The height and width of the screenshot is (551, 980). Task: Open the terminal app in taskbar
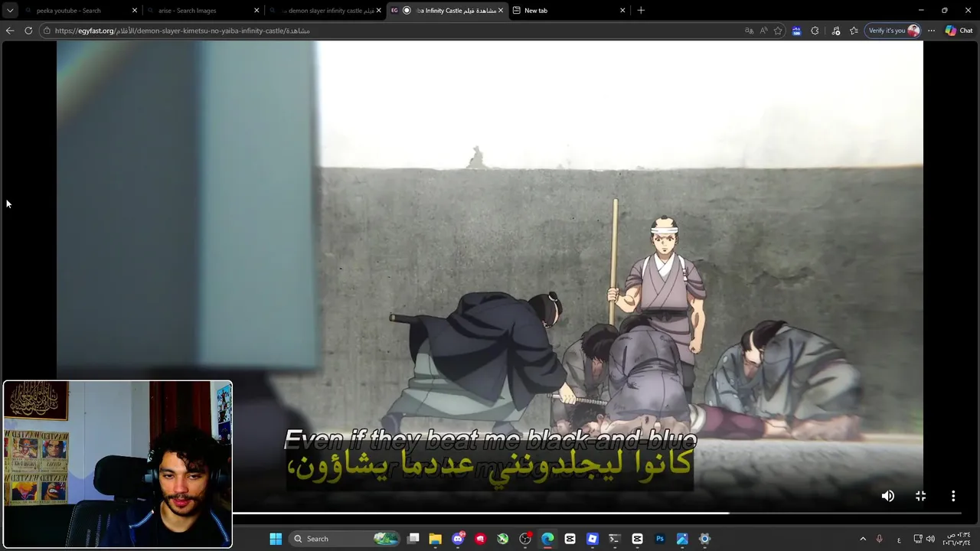(x=615, y=539)
